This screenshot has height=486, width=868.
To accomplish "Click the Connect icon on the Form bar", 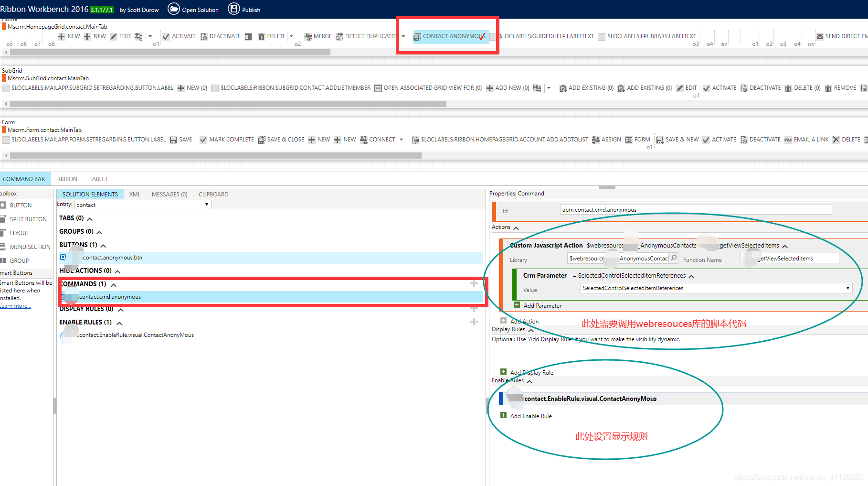I will pyautogui.click(x=364, y=140).
